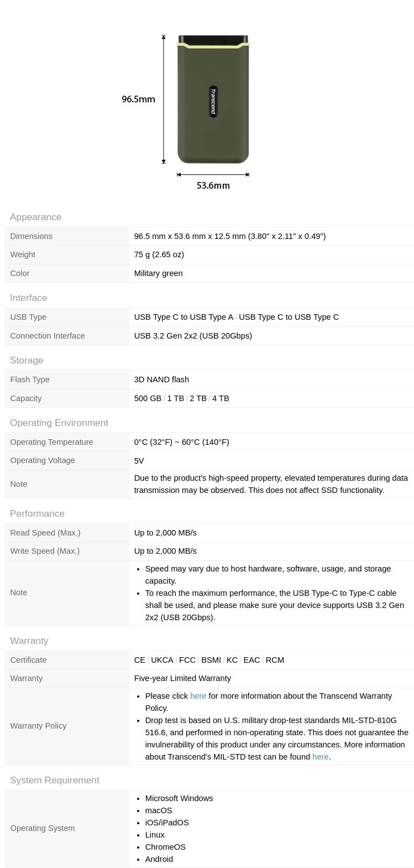414x868 pixels.
Task: Click the 3D NAND flash value
Action: pos(161,380)
